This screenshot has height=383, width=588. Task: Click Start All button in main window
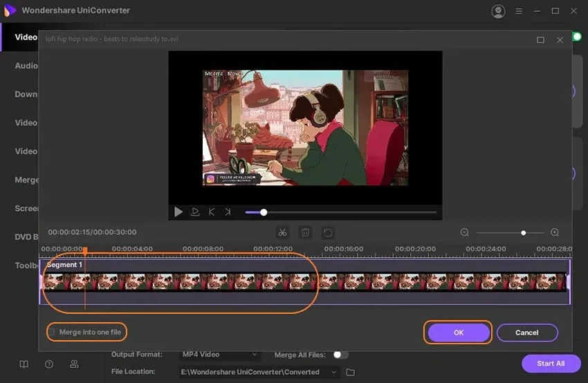click(551, 364)
